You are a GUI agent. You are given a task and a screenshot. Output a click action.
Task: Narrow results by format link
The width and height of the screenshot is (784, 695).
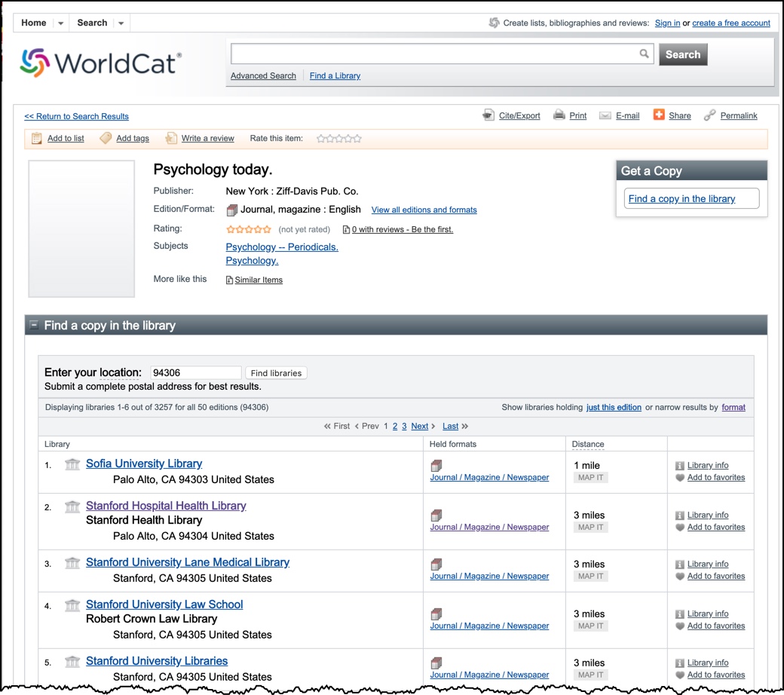733,407
